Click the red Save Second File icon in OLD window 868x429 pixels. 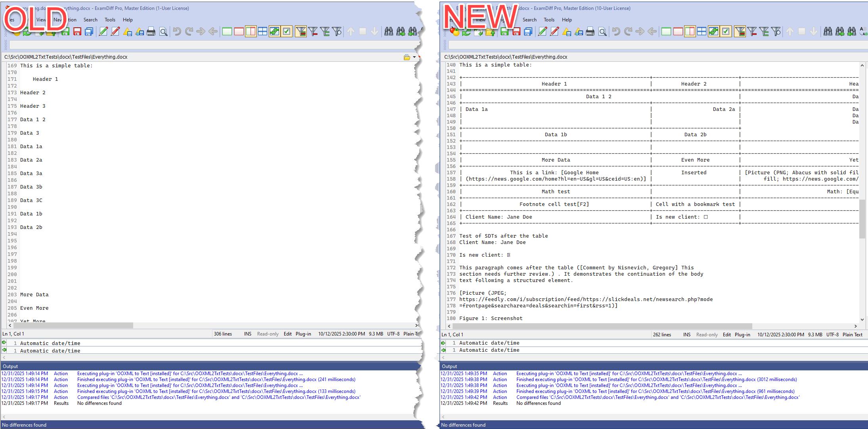[x=77, y=32]
